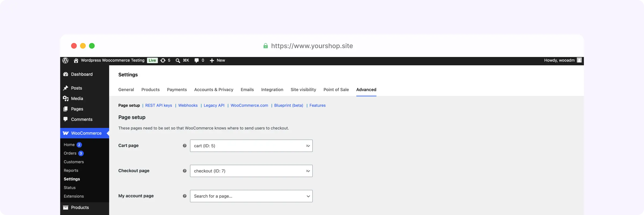Click the Posts pin icon
The image size is (644, 215).
coord(65,88)
